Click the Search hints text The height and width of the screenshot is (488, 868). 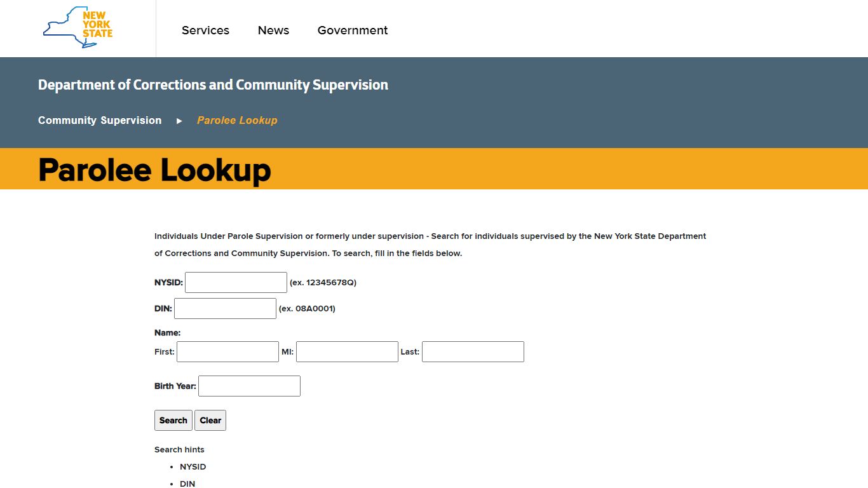[179, 449]
